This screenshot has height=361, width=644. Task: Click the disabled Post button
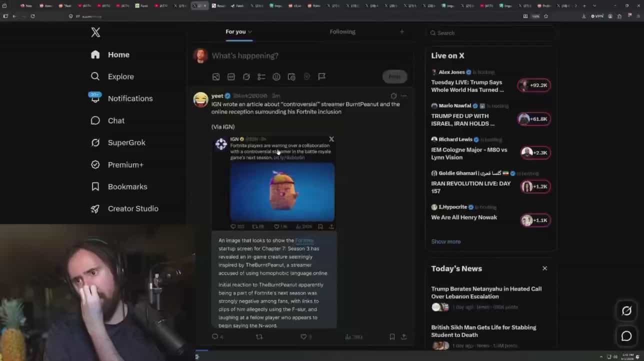pyautogui.click(x=394, y=76)
